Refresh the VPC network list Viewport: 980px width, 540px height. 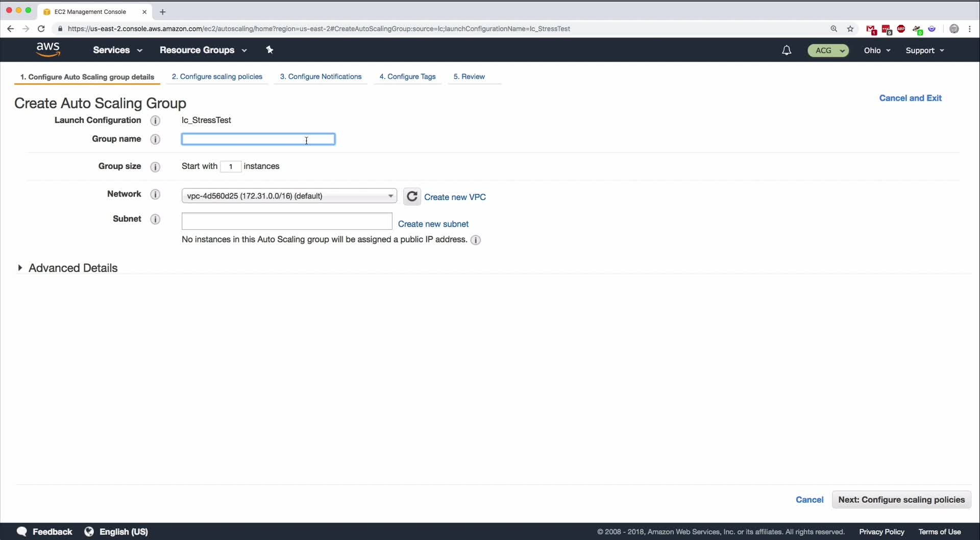point(412,197)
